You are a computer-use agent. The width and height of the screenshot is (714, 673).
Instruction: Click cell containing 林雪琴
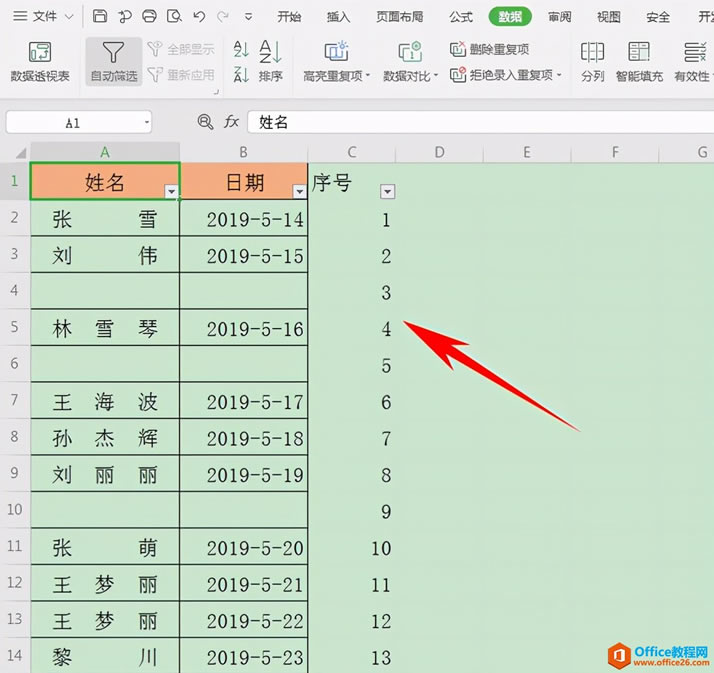[105, 327]
